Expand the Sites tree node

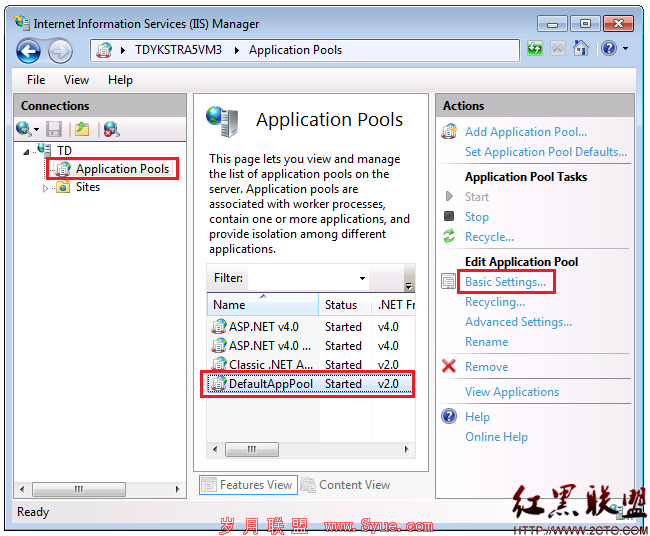coord(45,189)
